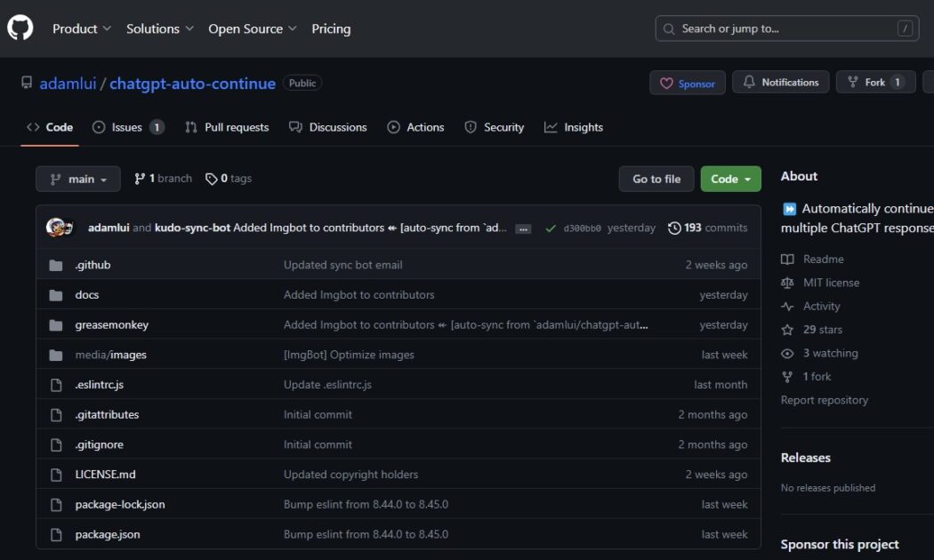Open the .eslintrc.js file

100,384
